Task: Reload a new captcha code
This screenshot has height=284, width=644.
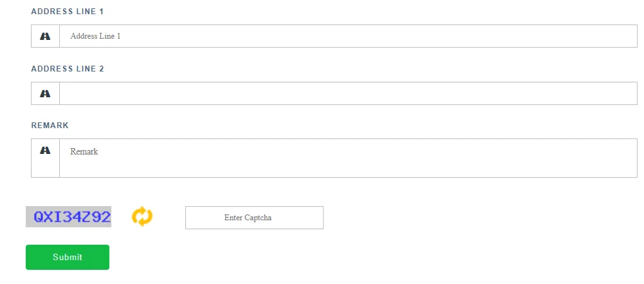Action: pyautogui.click(x=142, y=216)
